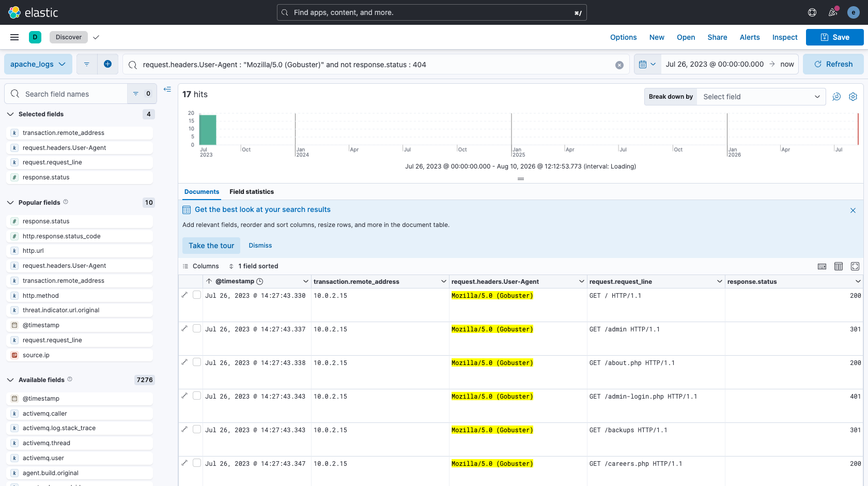
Task: Click Take the tour button
Action: (x=211, y=246)
